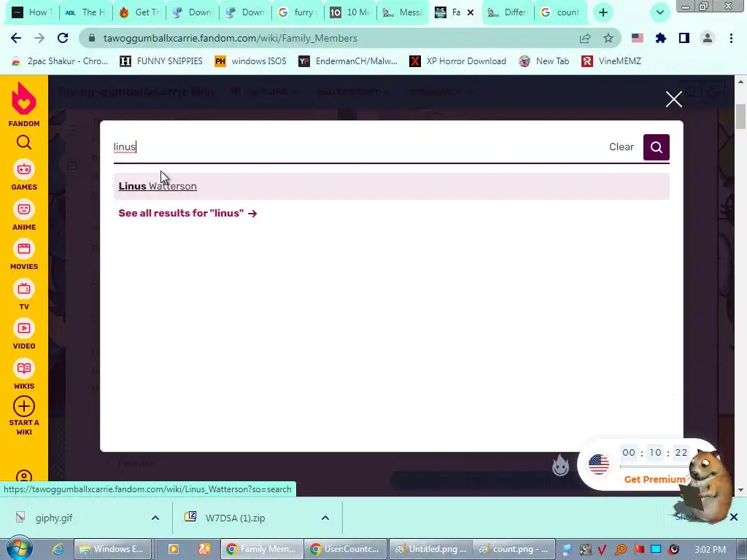Open the EndermanCH/Malw... bookmark

(x=348, y=61)
